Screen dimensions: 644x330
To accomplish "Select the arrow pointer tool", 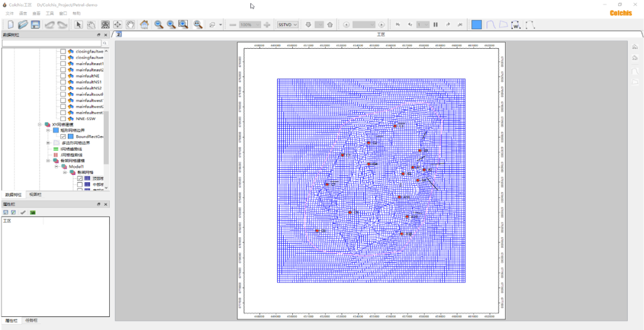I will [79, 24].
